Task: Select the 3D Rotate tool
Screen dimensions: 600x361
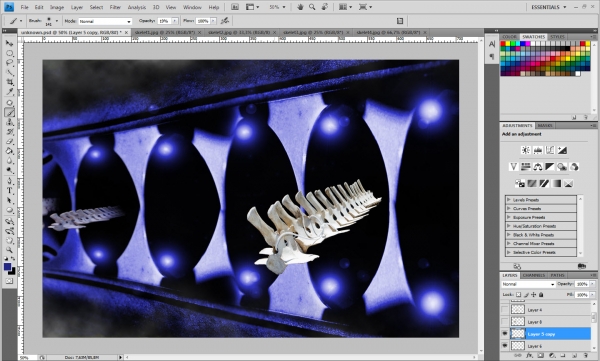Action: tap(9, 221)
